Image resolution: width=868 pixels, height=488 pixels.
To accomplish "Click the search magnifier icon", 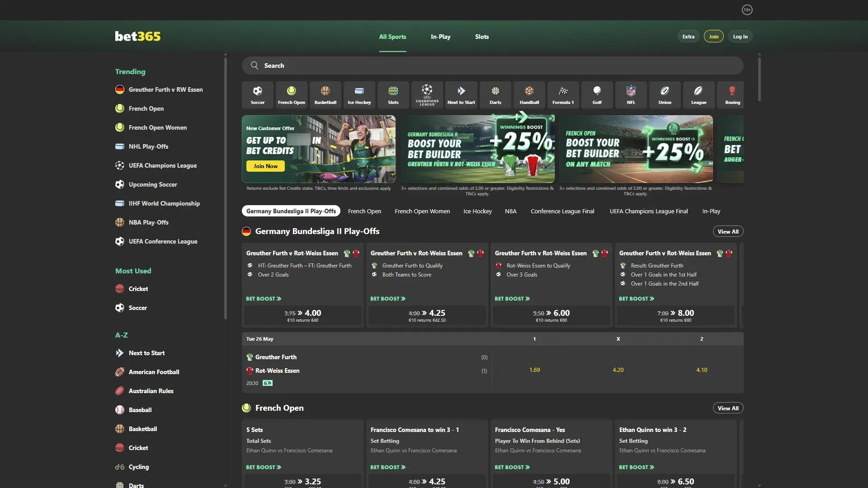I will 255,66.
